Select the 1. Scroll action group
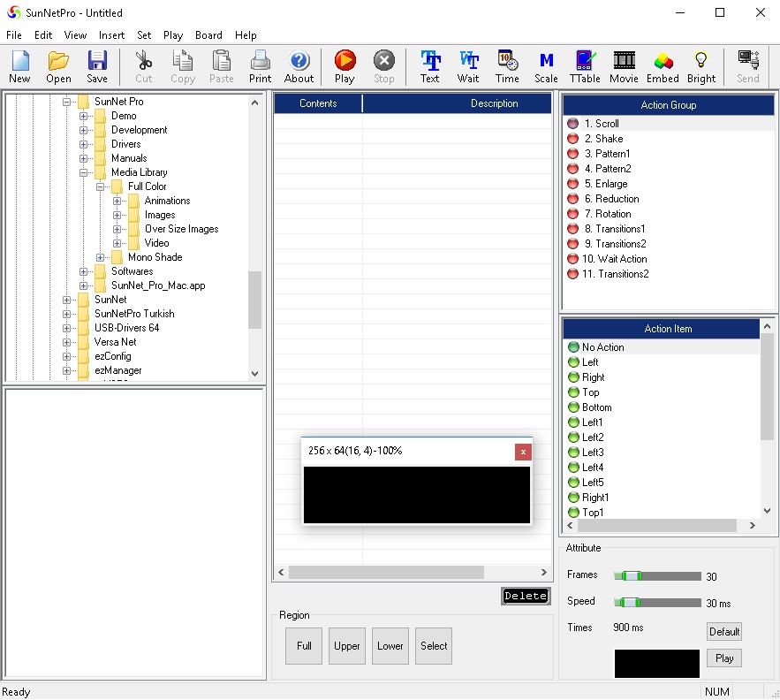Image resolution: width=780 pixels, height=700 pixels. [x=668, y=124]
